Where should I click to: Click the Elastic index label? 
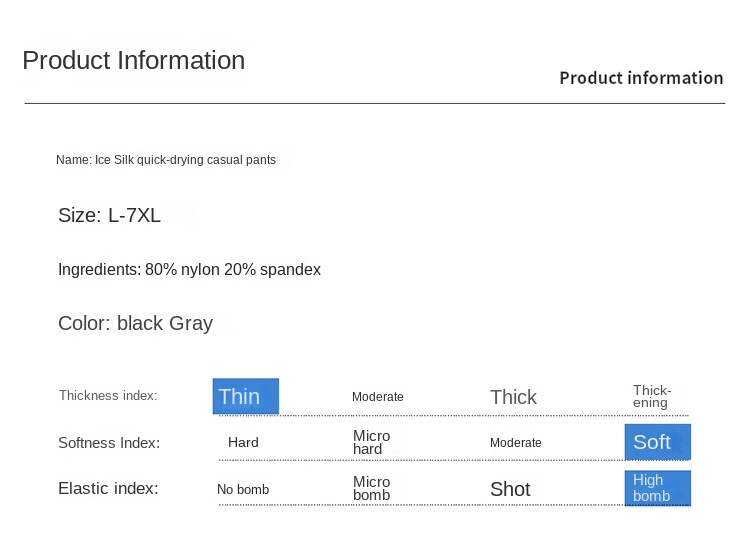(x=108, y=489)
